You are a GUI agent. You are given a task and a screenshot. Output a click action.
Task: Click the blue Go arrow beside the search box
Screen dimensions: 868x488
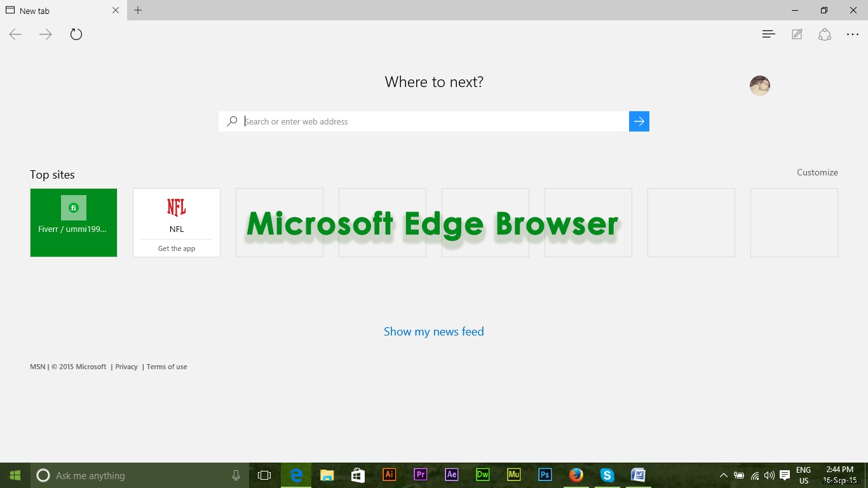(639, 121)
